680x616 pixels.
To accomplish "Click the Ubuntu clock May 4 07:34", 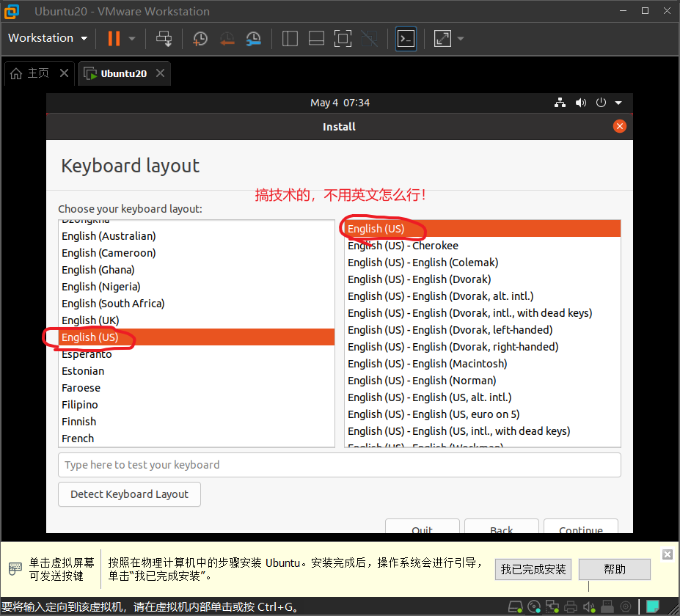I will [x=340, y=103].
